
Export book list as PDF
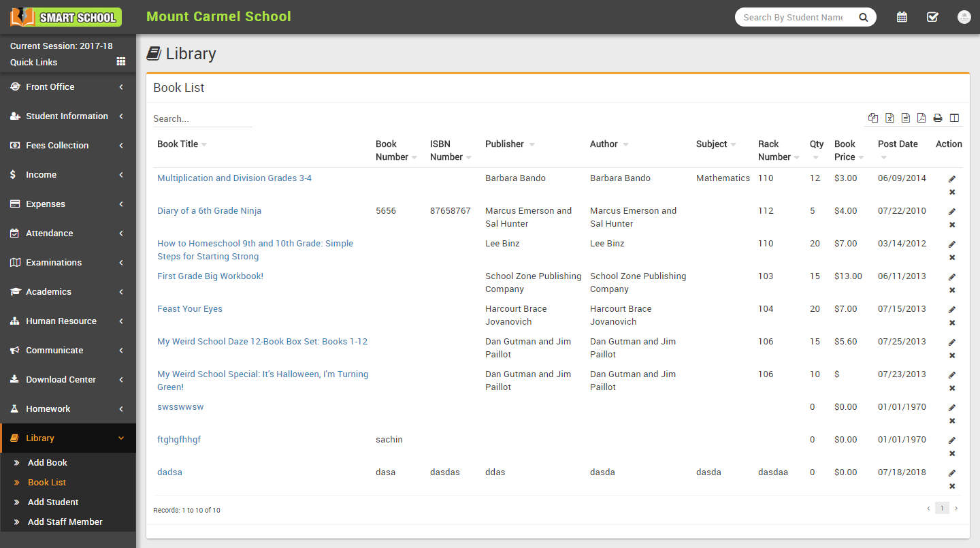click(x=921, y=118)
